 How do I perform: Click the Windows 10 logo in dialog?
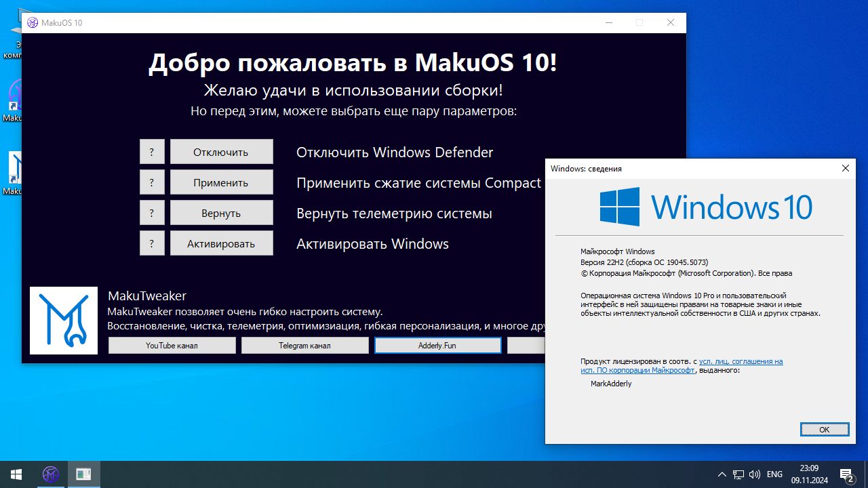[x=706, y=207]
